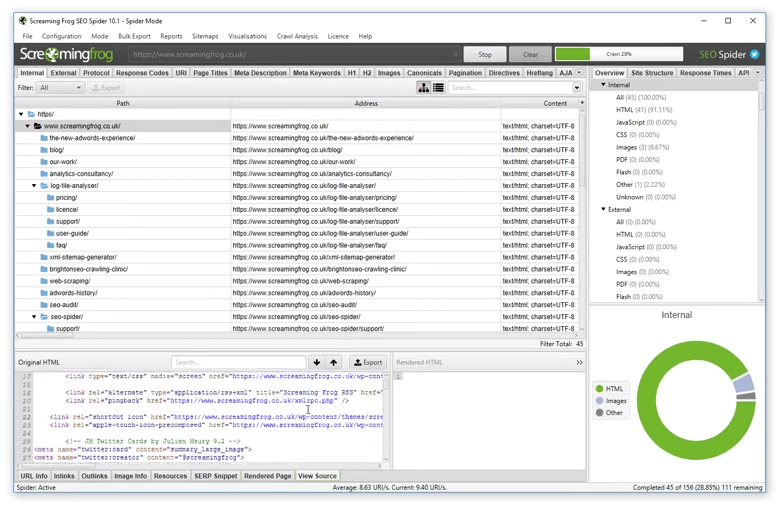Open the search options dropdown arrow
780x506 pixels.
577,88
